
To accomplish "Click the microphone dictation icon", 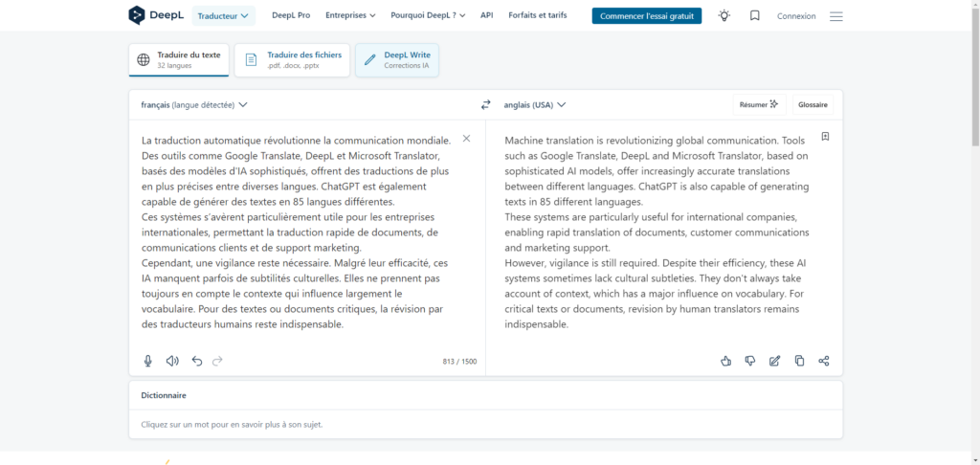I will coord(148,361).
